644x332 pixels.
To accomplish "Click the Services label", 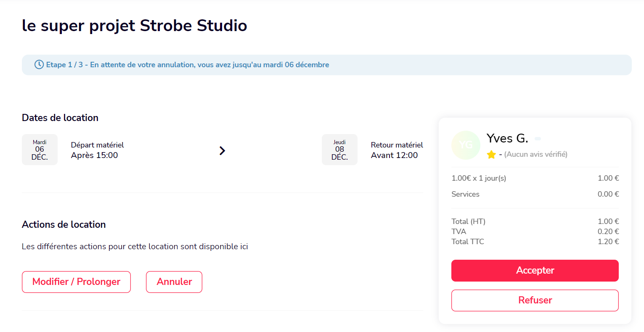I will 465,194.
